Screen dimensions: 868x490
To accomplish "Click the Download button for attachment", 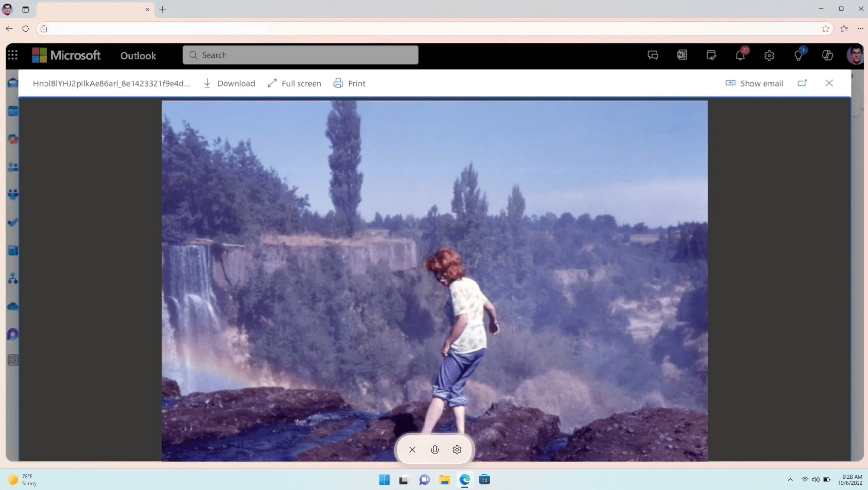I will pos(229,83).
